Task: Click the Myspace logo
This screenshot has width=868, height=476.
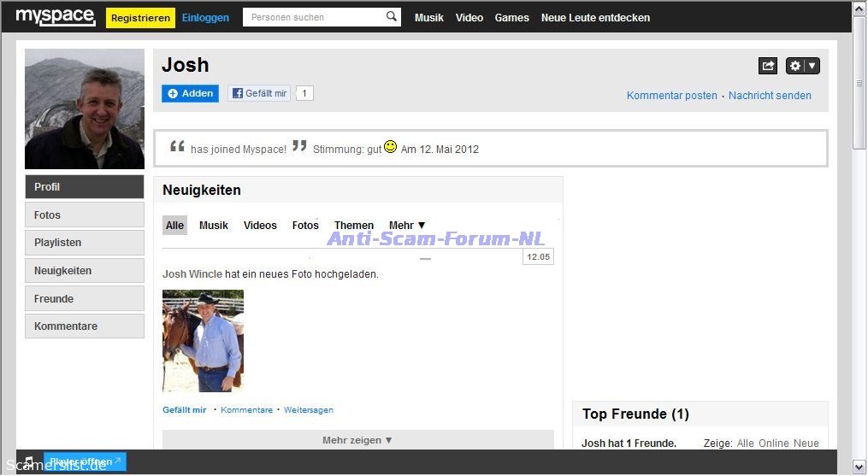Action: 55,16
